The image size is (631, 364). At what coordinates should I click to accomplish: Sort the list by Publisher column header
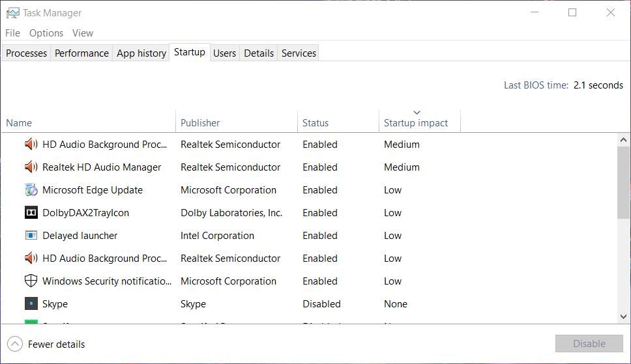[200, 123]
